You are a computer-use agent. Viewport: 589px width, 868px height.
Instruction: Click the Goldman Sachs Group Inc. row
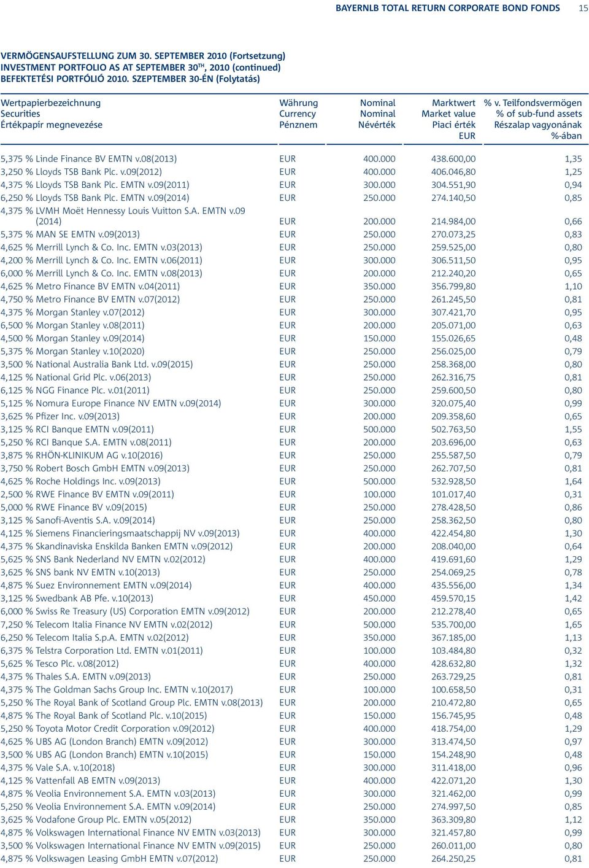point(291,689)
